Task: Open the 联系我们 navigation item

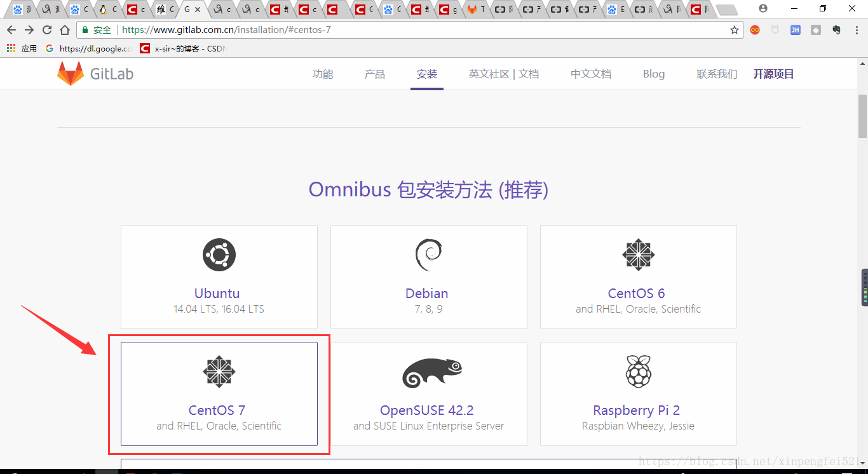Action: point(717,74)
